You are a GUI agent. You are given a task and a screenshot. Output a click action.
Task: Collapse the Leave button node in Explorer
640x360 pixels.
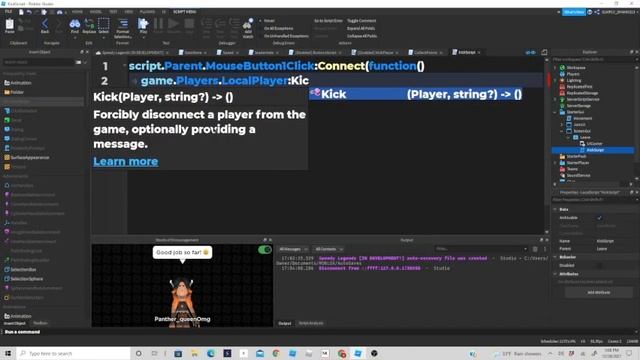point(568,138)
